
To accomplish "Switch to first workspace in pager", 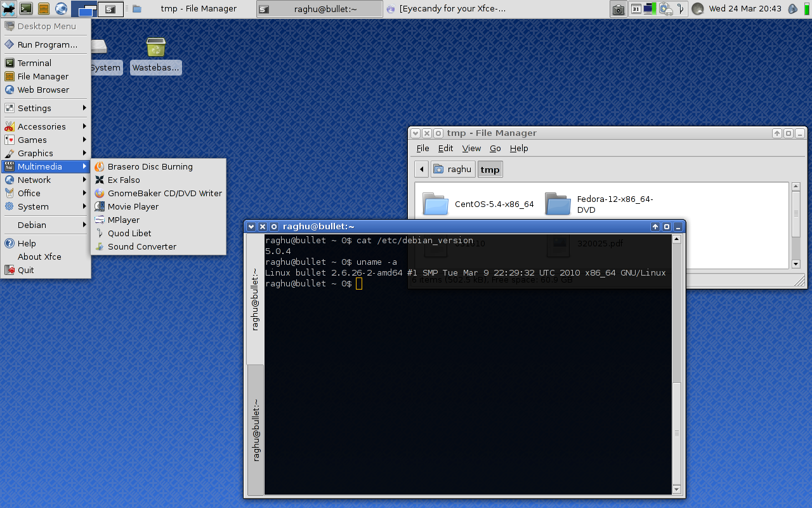I will click(x=84, y=9).
